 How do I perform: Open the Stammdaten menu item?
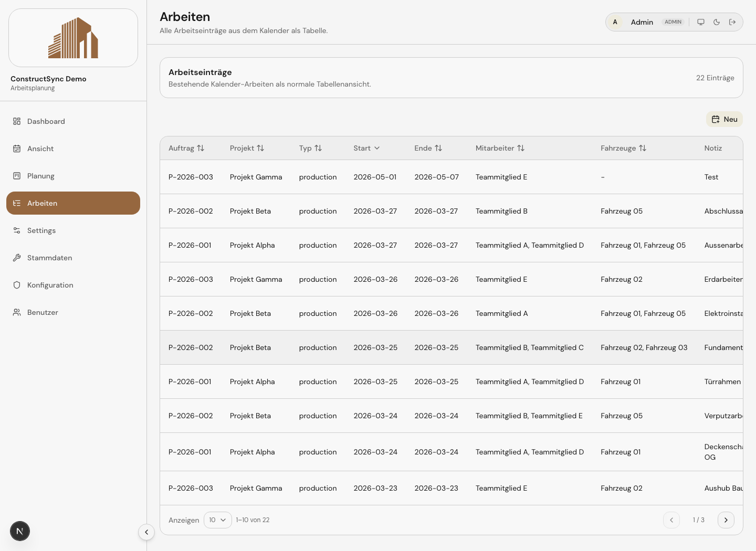(x=73, y=258)
